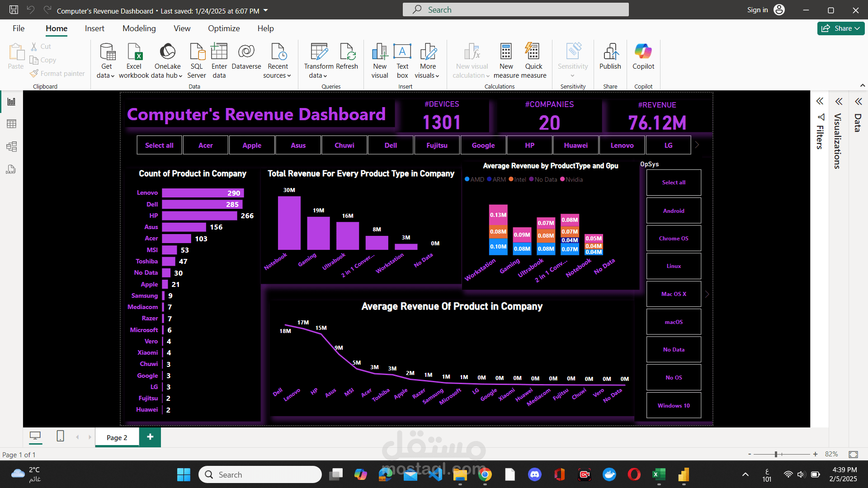
Task: Click the zoom out minus button
Action: (x=750, y=454)
